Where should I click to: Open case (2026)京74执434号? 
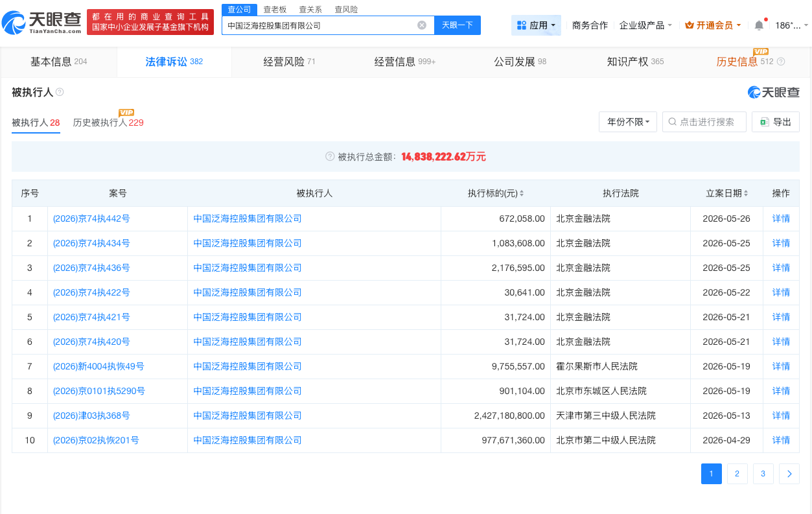pos(91,243)
